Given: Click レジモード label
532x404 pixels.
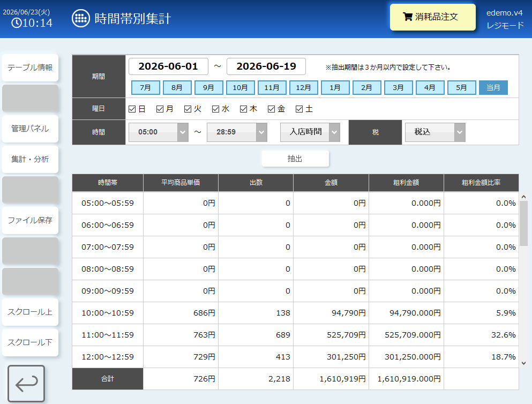Looking at the screenshot, I should tap(505, 25).
